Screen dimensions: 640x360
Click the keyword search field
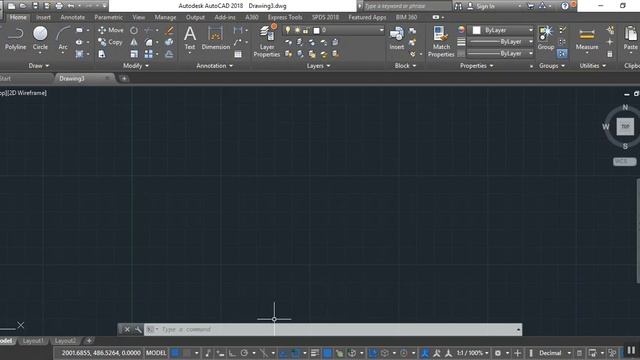click(407, 6)
